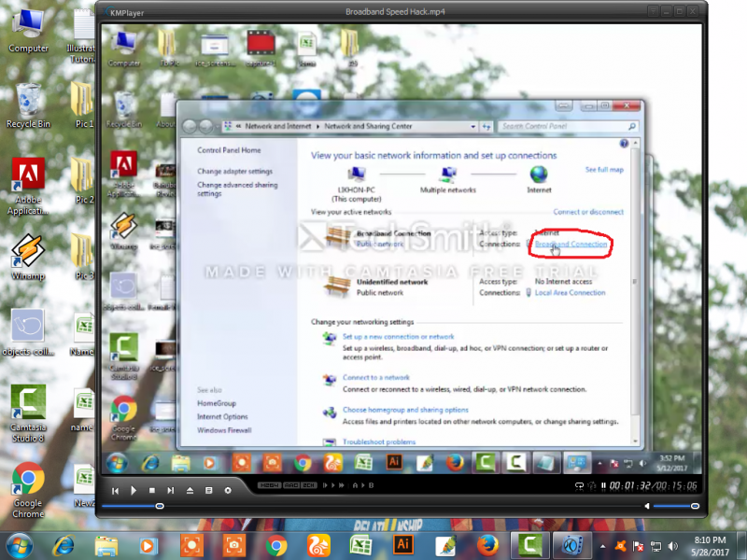Image resolution: width=747 pixels, height=560 pixels.
Task: Launch Google Chrome from the taskbar
Action: (x=276, y=546)
